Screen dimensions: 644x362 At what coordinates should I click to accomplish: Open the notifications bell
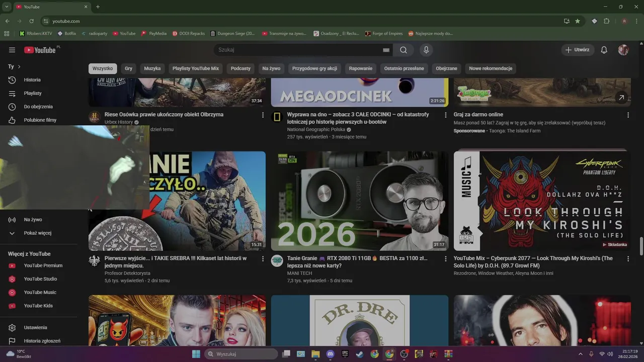pos(604,50)
